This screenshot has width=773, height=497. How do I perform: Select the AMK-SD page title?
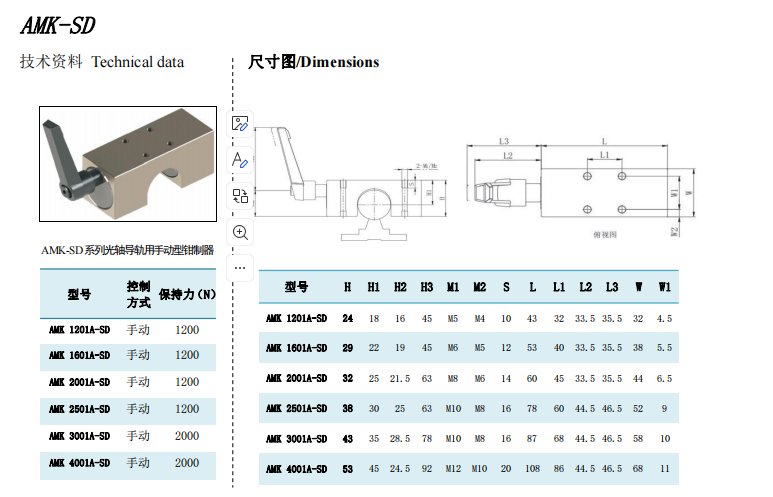pyautogui.click(x=58, y=25)
